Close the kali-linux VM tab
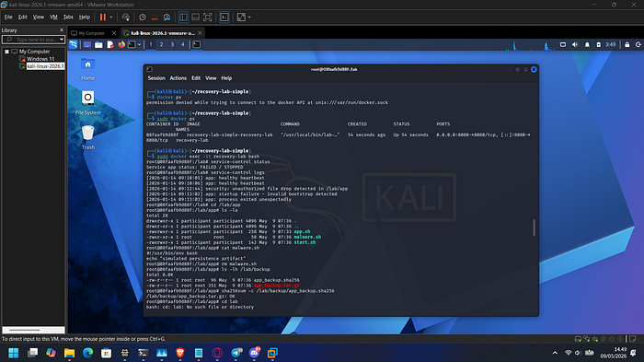The image size is (644, 362). [x=200, y=33]
